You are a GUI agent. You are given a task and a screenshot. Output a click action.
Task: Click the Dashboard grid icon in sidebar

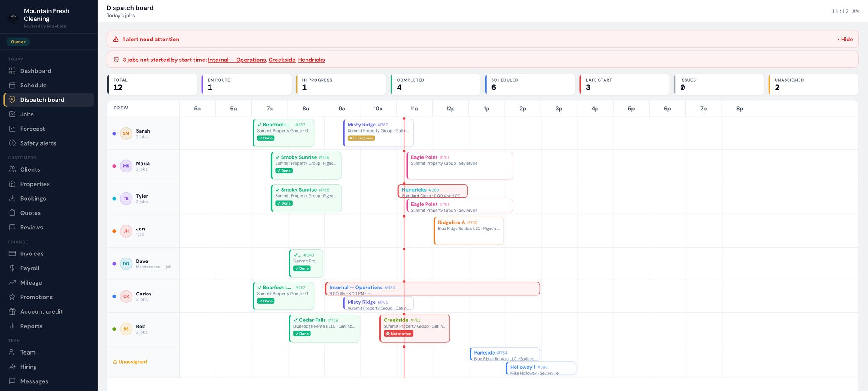(x=12, y=71)
